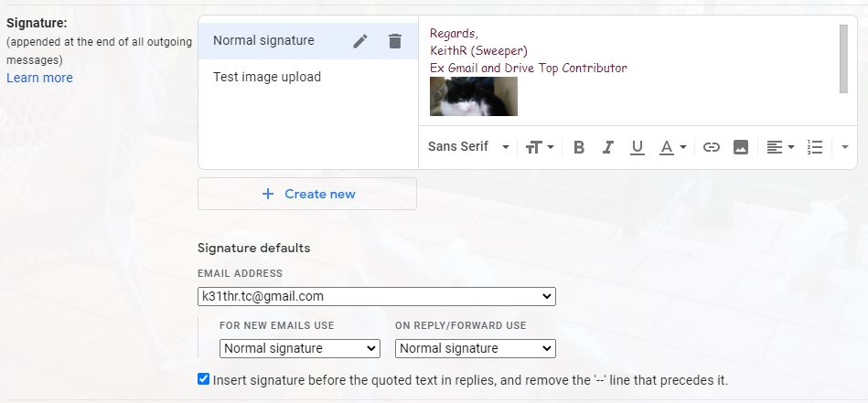Click the cat image in the signature

[x=474, y=96]
